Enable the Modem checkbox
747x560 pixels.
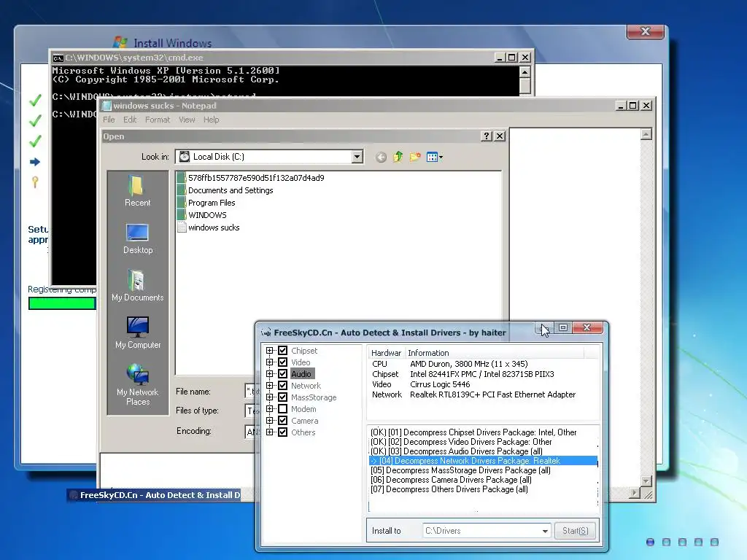tap(282, 409)
